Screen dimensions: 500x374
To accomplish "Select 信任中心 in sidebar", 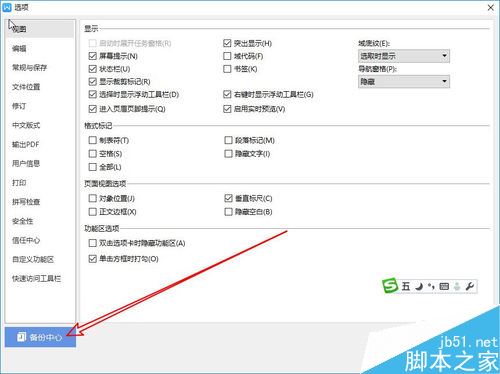I will click(x=26, y=240).
